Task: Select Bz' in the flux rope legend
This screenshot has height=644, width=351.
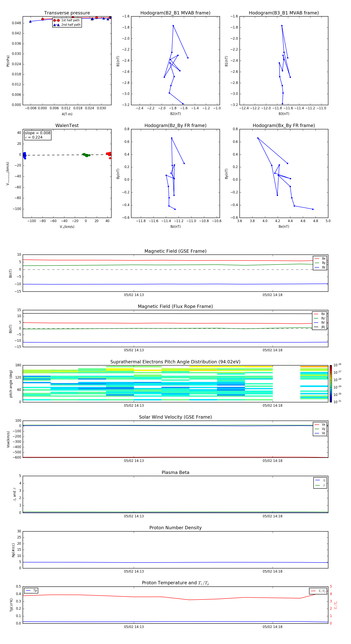Action: pos(320,323)
